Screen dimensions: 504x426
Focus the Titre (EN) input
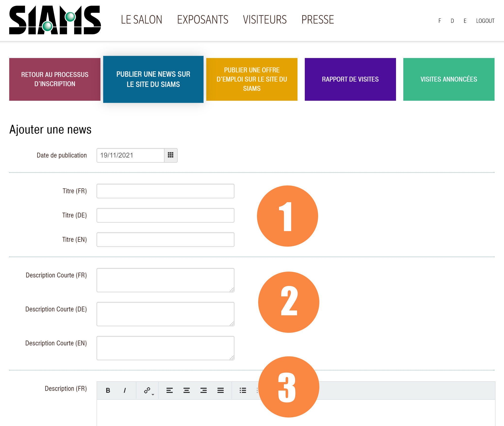coord(165,240)
